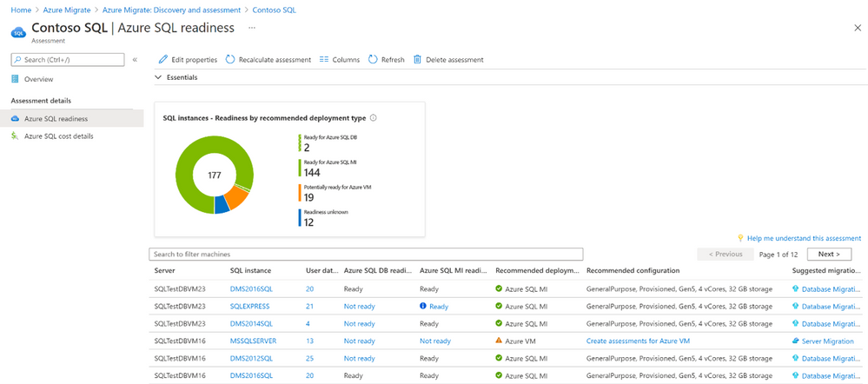Click the info icon next to chart title
This screenshot has width=868, height=384.
click(x=373, y=118)
